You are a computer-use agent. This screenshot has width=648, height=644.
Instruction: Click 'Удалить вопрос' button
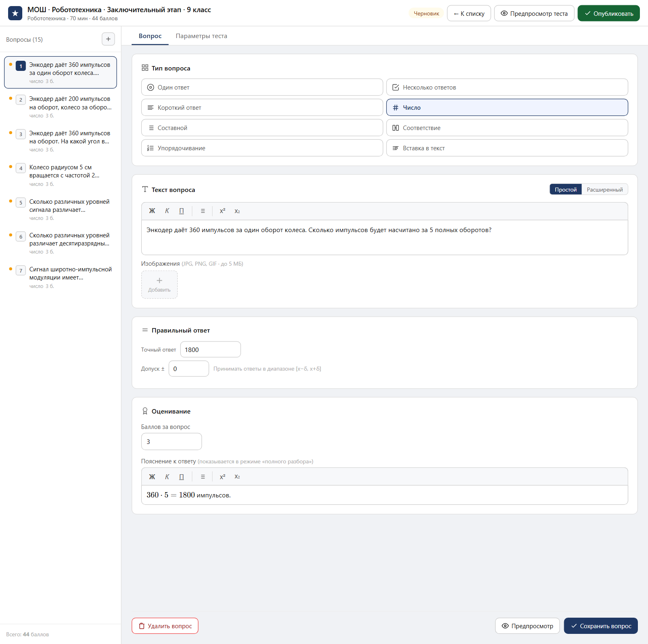tap(165, 626)
